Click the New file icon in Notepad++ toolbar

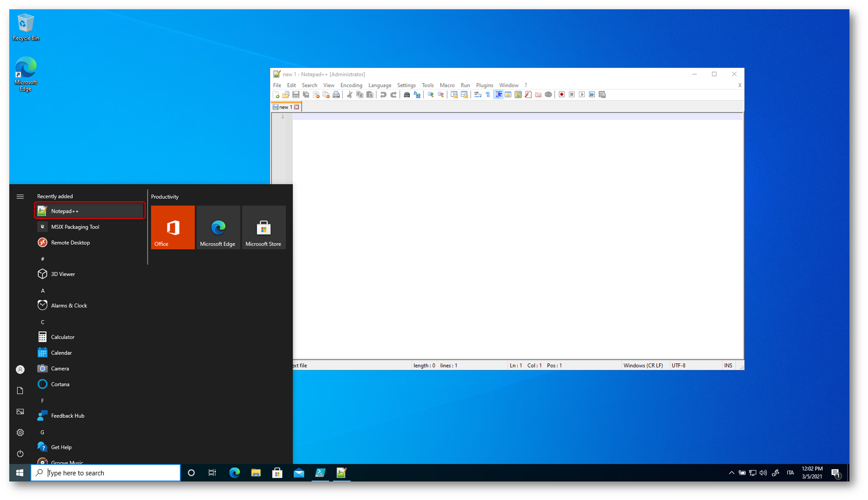point(276,95)
